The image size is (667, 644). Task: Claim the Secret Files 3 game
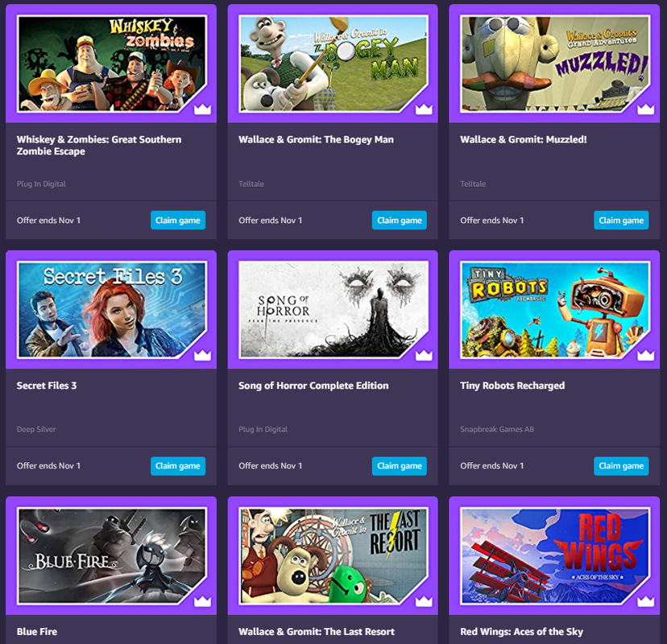tap(178, 466)
